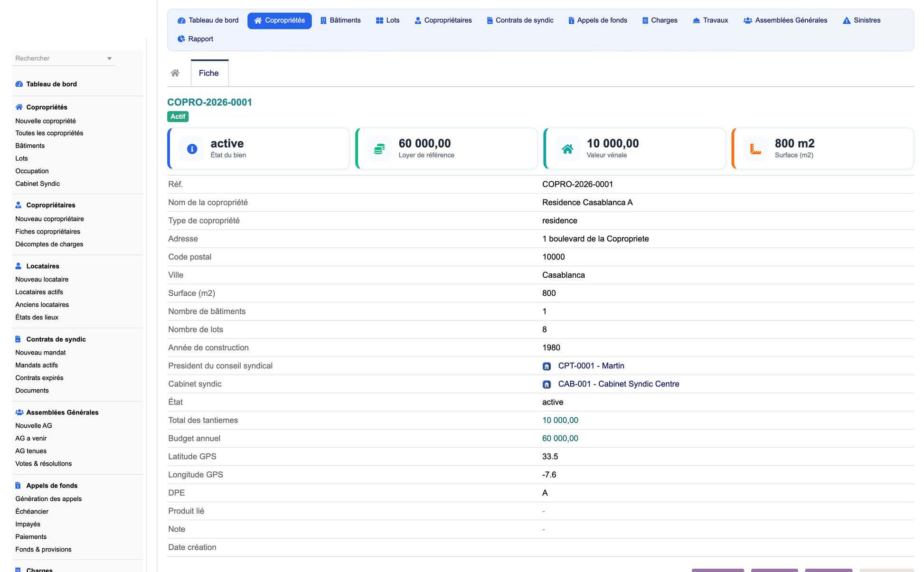Open the home icon tab beside Fiche
This screenshot has width=924, height=572.
pos(175,73)
